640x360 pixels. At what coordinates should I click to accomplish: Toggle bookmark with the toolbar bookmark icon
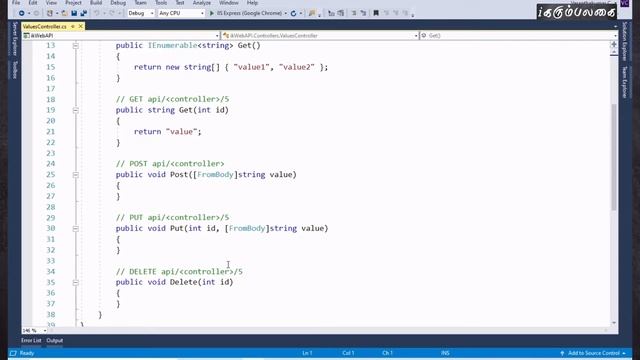(376, 13)
